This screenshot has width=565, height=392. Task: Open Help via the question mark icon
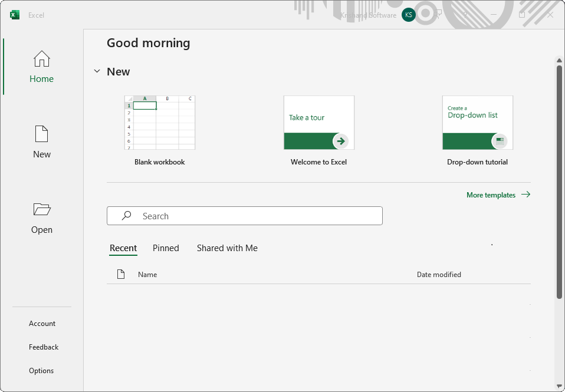pos(465,15)
